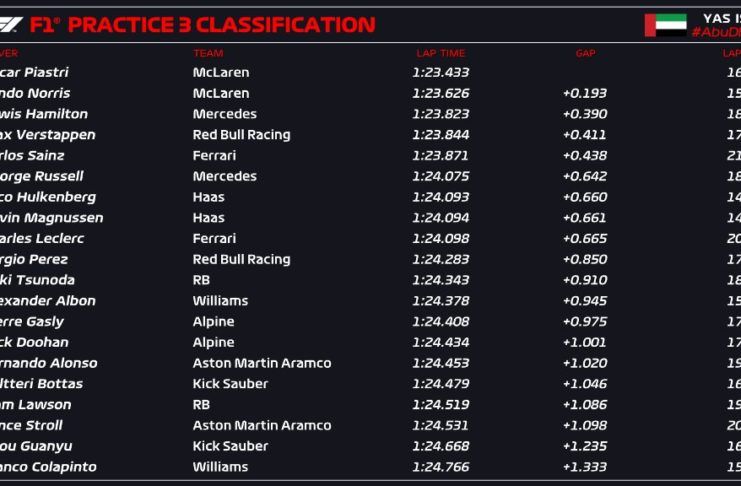741x486 pixels.
Task: Select the Haas team next to Hulkenberg
Action: (208, 197)
